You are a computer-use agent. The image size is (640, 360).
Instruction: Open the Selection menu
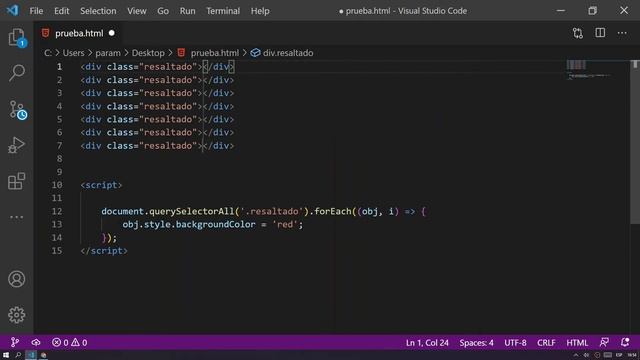coord(98,11)
